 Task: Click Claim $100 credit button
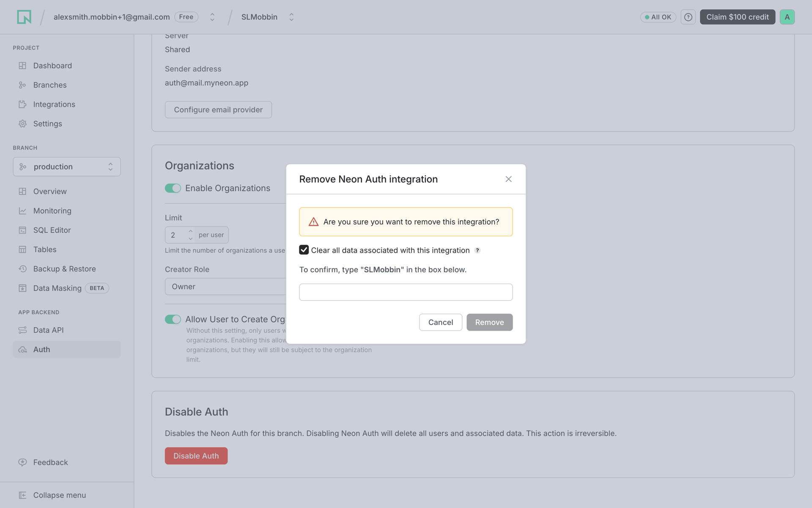click(x=737, y=17)
